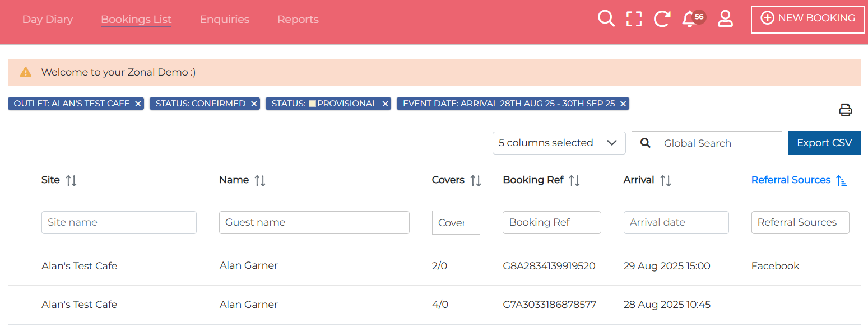The height and width of the screenshot is (327, 868).
Task: Open notifications bell with 56 badge
Action: click(690, 18)
